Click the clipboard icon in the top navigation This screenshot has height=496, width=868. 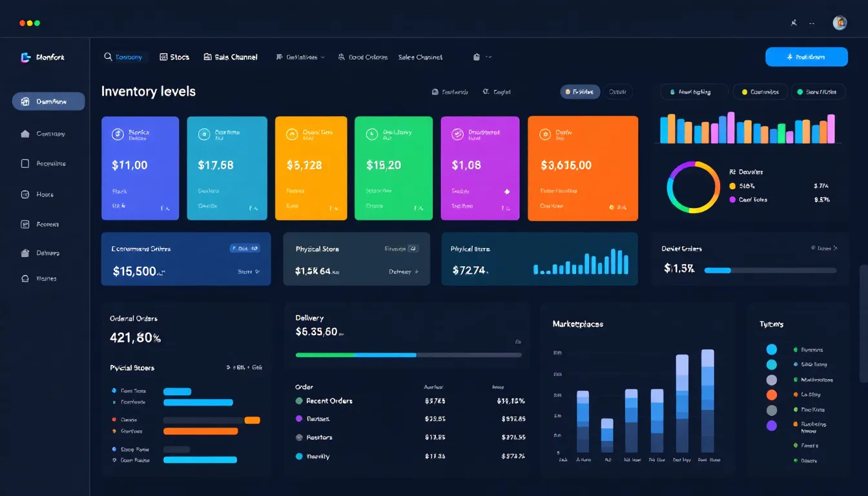click(477, 57)
